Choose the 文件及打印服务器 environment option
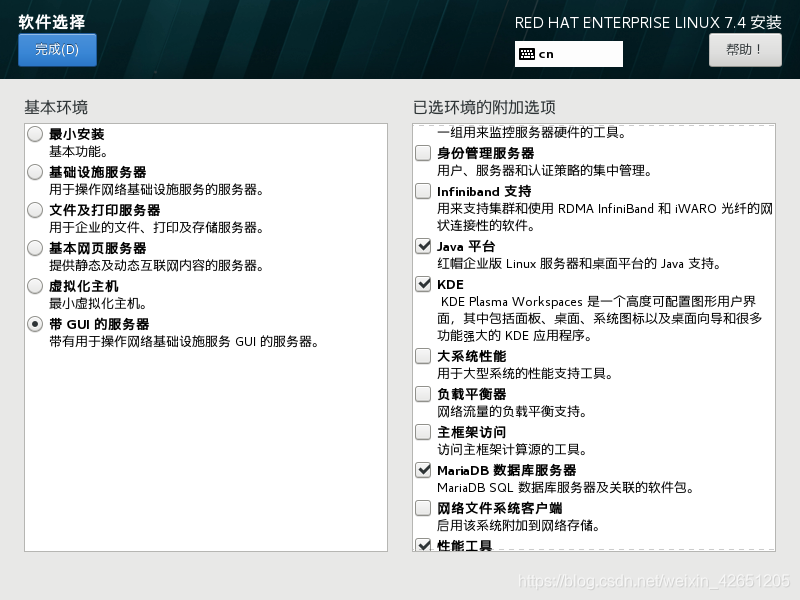The width and height of the screenshot is (800, 600). [x=35, y=210]
